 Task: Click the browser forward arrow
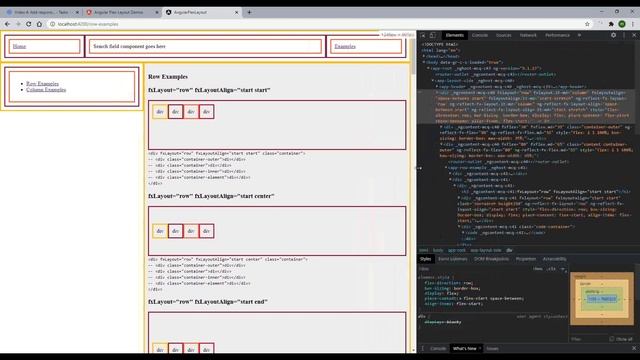click(x=18, y=24)
